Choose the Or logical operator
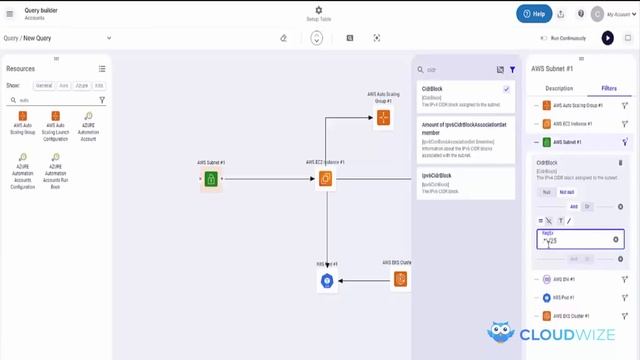This screenshot has width=640, height=360. 587,207
